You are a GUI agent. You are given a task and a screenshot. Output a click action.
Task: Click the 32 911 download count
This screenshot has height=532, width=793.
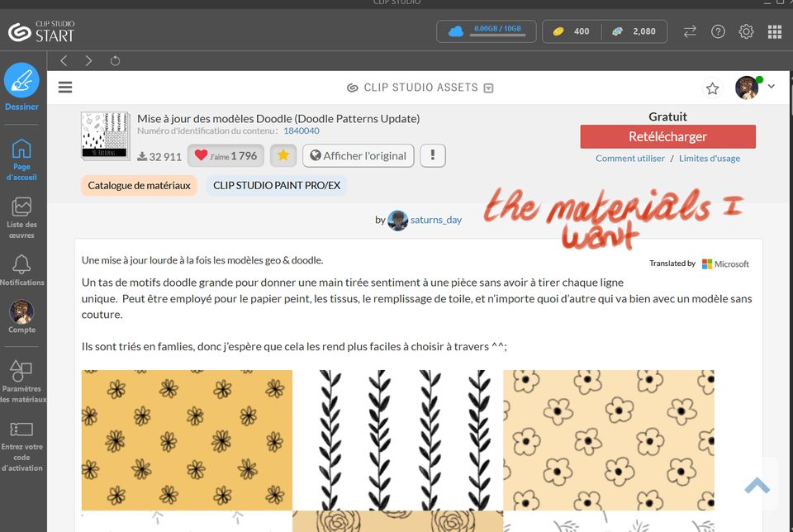pyautogui.click(x=159, y=157)
